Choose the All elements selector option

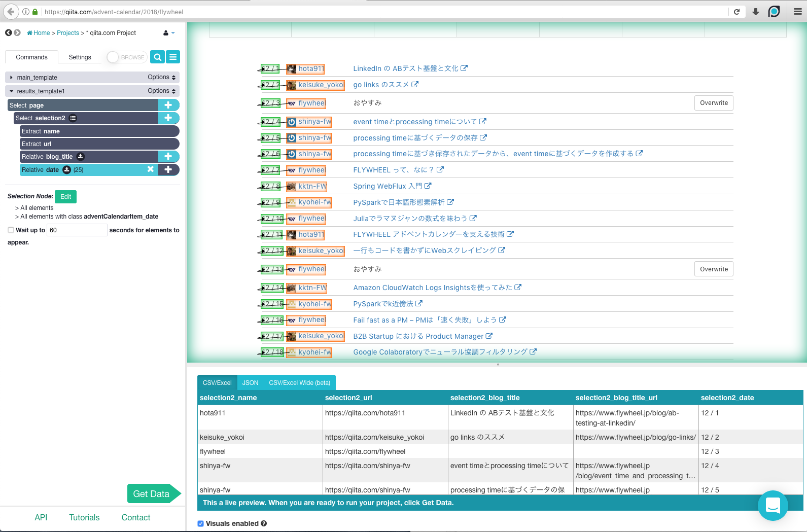tap(37, 208)
